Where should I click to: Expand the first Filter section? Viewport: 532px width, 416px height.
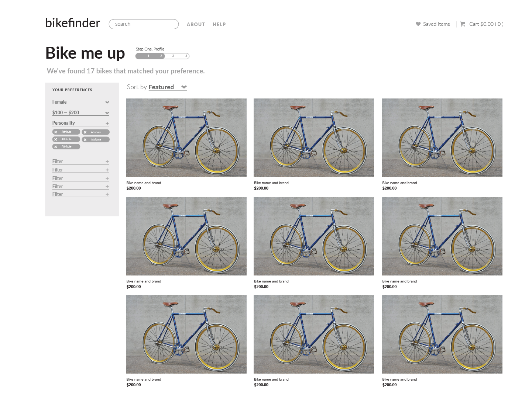pos(107,162)
